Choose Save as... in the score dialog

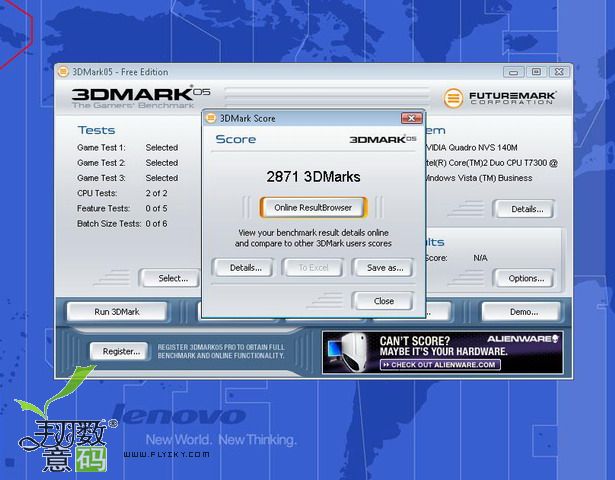385,268
